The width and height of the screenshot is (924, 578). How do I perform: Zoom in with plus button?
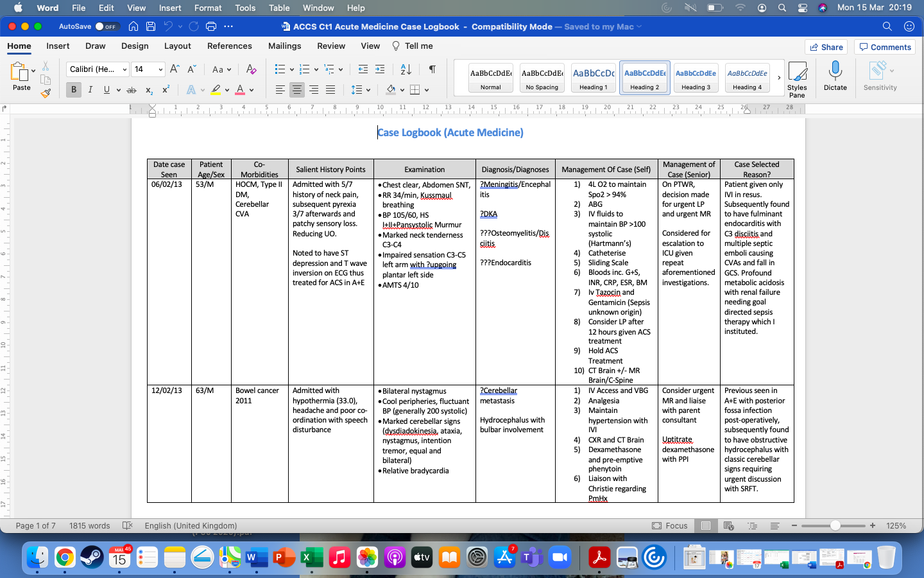[x=873, y=525]
